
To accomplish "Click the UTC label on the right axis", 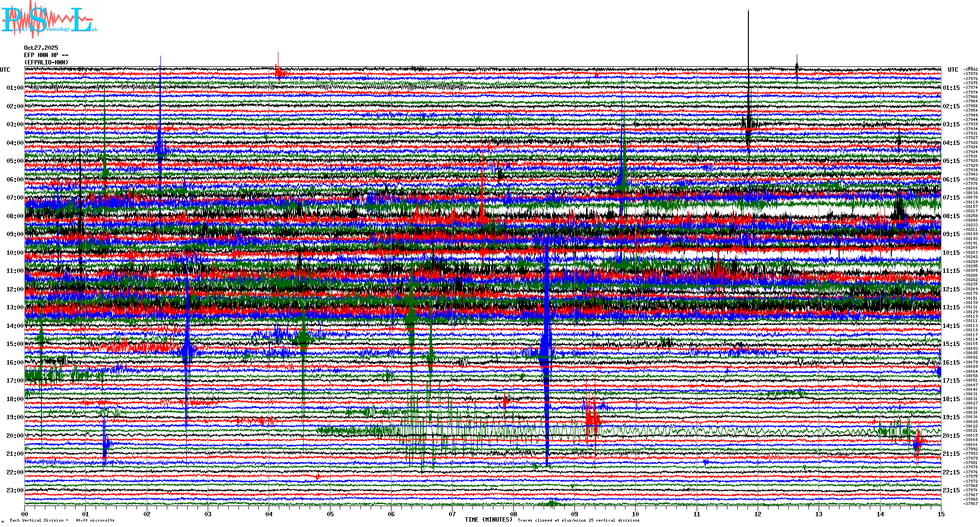I will [953, 70].
